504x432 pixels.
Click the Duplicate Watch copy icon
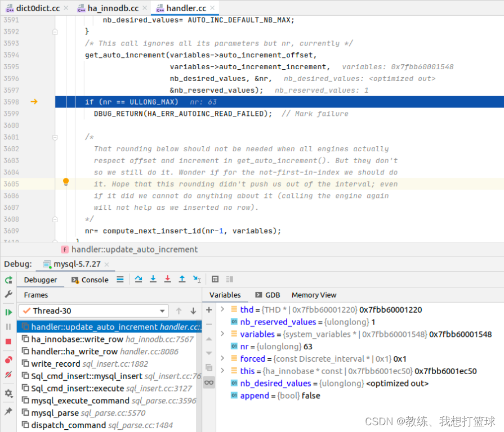[x=209, y=367]
